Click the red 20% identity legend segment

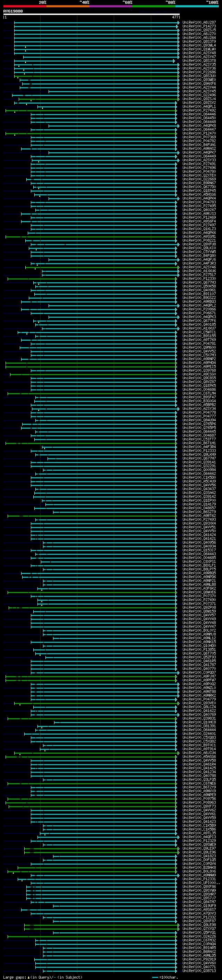25,7
